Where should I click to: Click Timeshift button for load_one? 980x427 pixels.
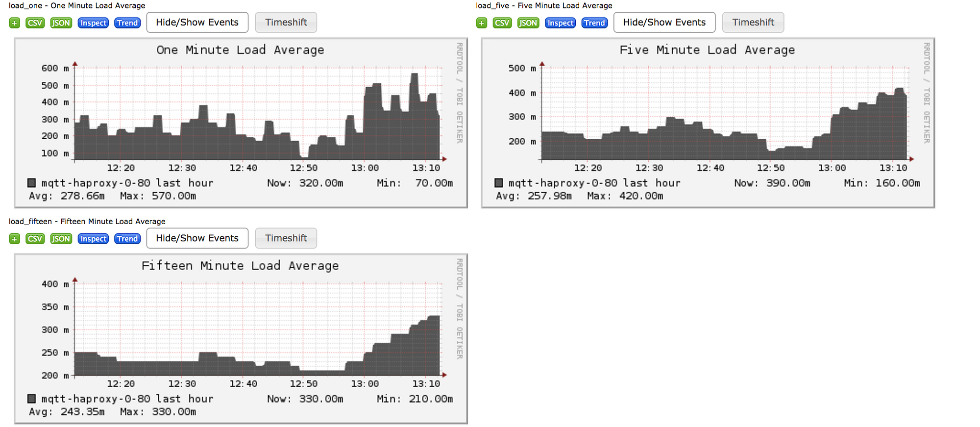286,23
